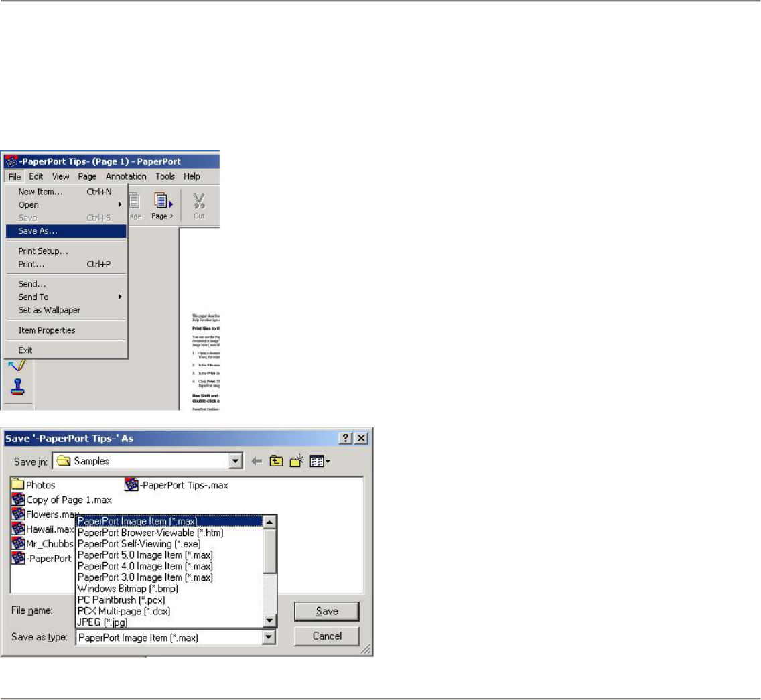Open Item Properties entry
The width and height of the screenshot is (761, 700).
[66, 330]
